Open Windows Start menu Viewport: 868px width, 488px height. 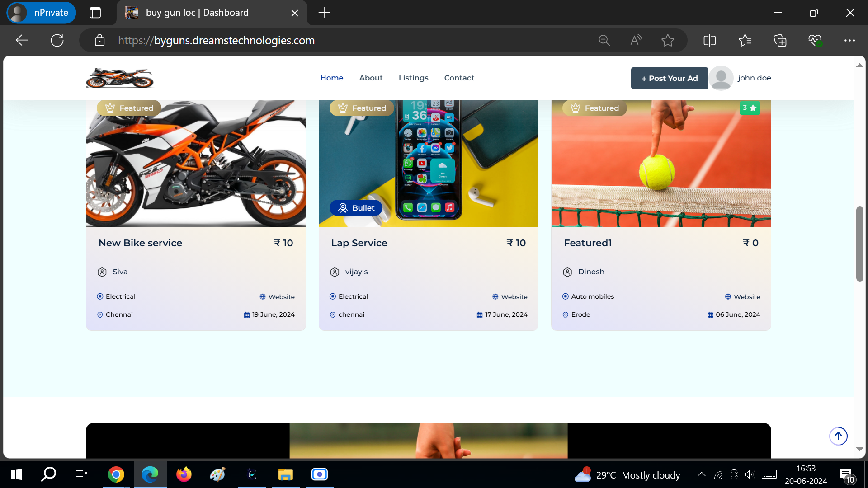(x=16, y=474)
